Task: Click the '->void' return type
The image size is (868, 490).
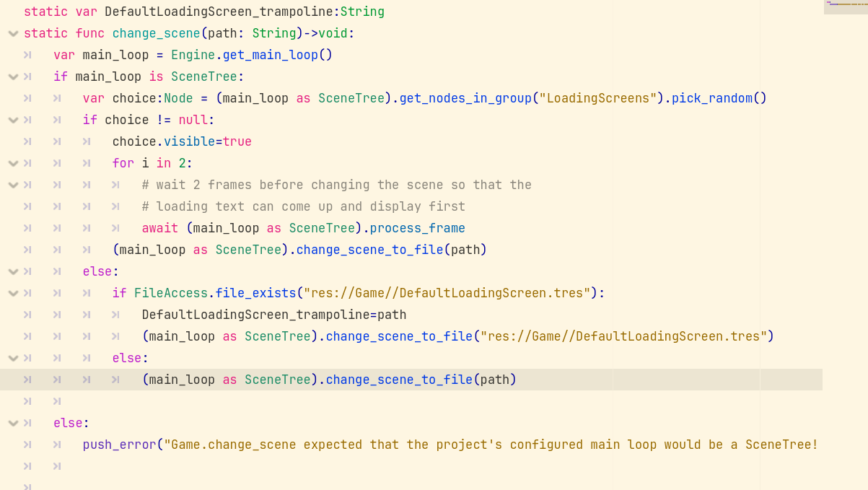Action: [x=326, y=33]
